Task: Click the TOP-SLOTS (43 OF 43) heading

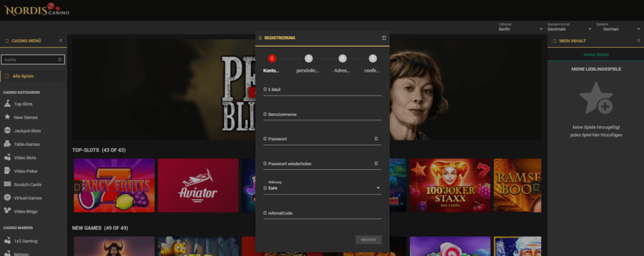Action: pos(99,150)
